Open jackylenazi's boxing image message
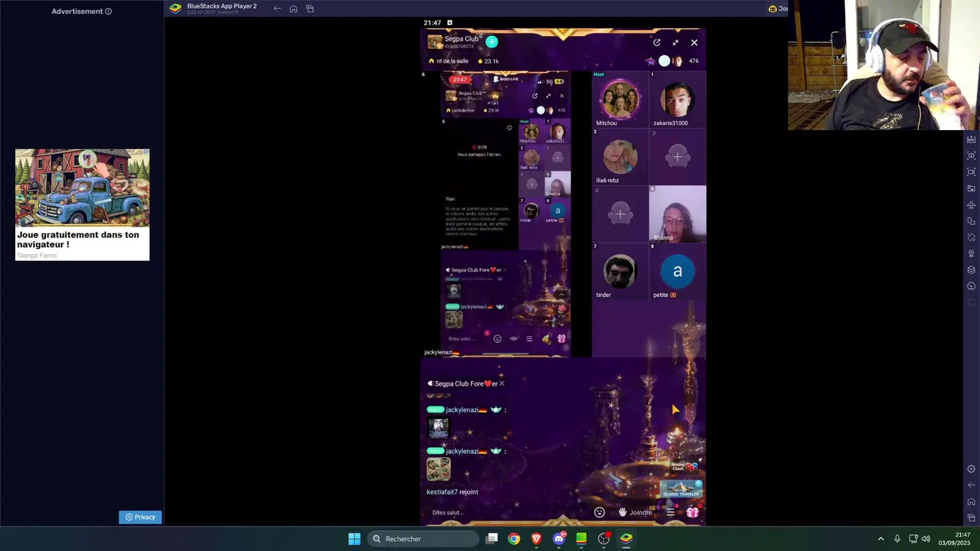Screen dimensions: 980x551 pyautogui.click(x=439, y=468)
